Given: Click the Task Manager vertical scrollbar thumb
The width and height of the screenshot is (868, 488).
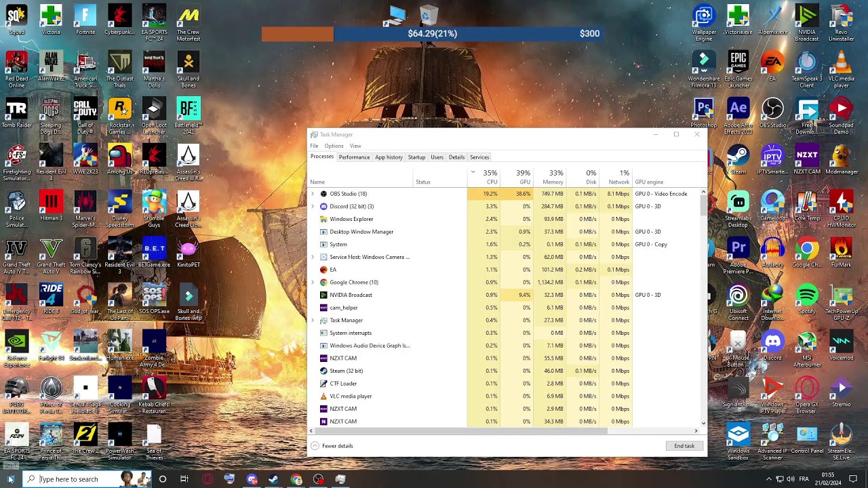Looking at the screenshot, I should point(703,205).
